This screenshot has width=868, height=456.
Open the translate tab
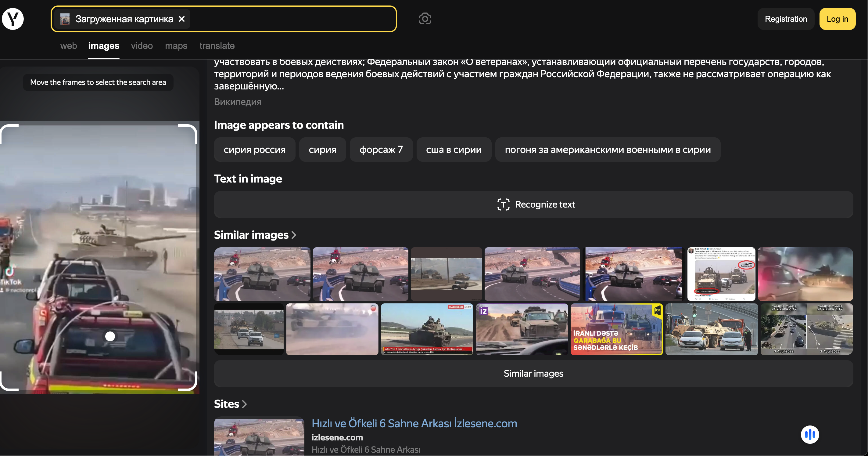217,45
